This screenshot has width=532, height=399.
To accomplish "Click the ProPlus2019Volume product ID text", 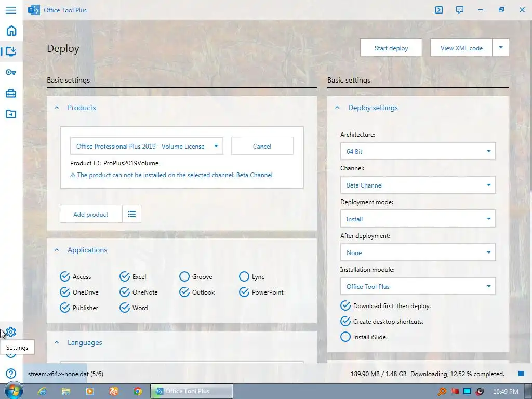I will pos(130,163).
